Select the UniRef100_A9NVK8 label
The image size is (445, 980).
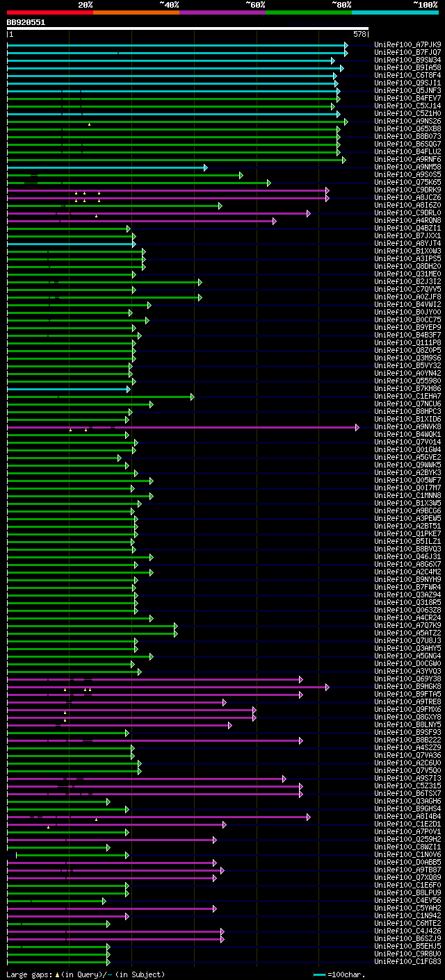click(407, 427)
